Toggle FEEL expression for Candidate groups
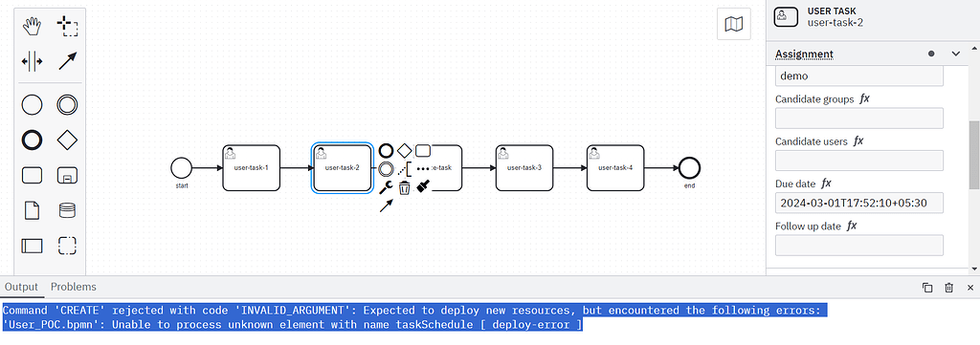980x345 pixels. pos(865,98)
